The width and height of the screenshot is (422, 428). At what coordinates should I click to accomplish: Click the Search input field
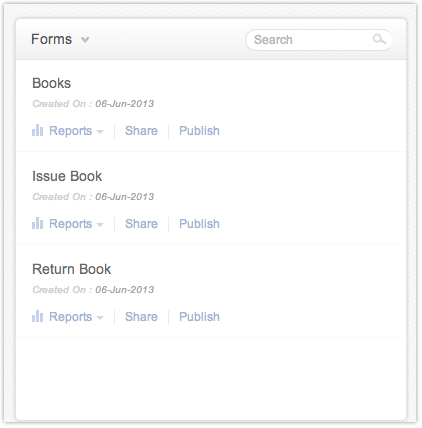319,40
